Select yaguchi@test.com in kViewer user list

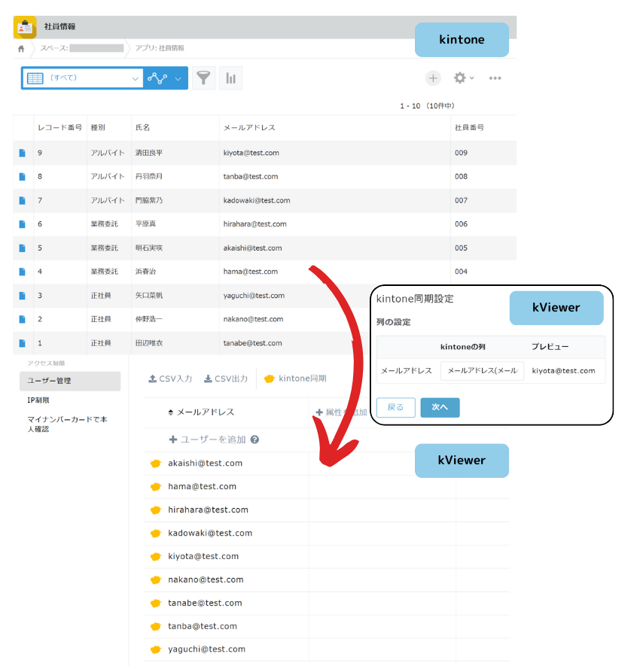pyautogui.click(x=207, y=649)
